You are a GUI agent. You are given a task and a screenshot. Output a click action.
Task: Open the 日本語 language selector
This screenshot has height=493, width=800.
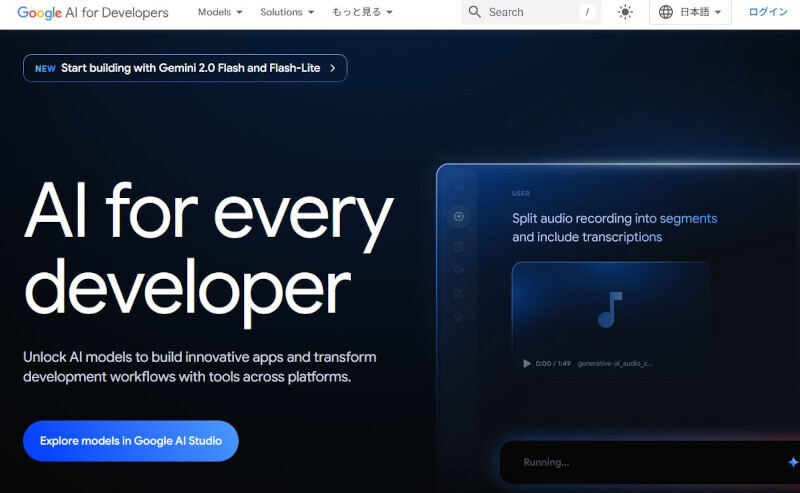(x=690, y=12)
